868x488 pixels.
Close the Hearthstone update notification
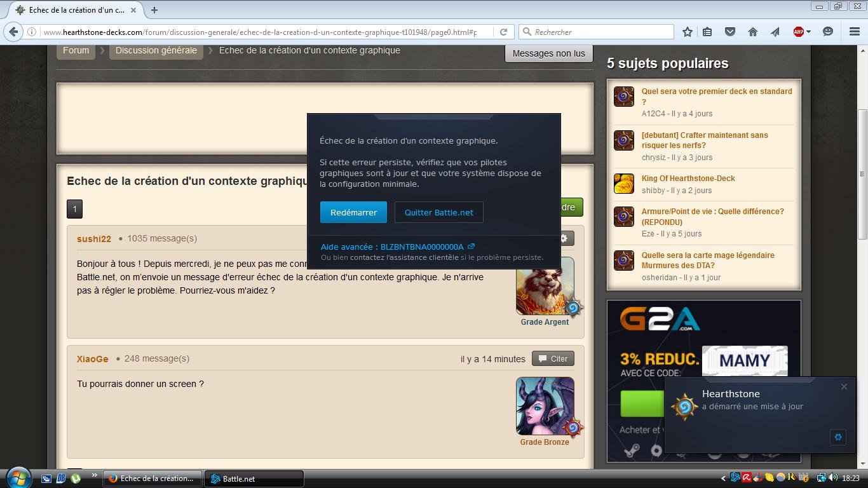[844, 386]
